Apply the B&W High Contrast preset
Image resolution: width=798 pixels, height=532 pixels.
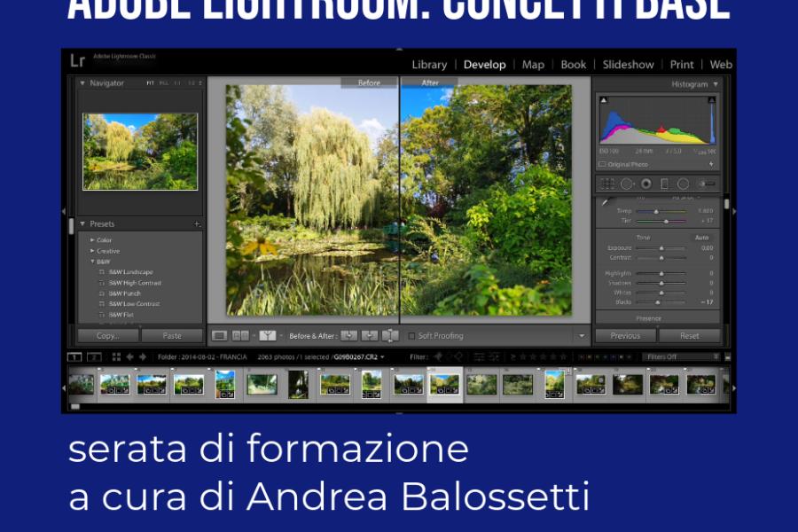[135, 283]
